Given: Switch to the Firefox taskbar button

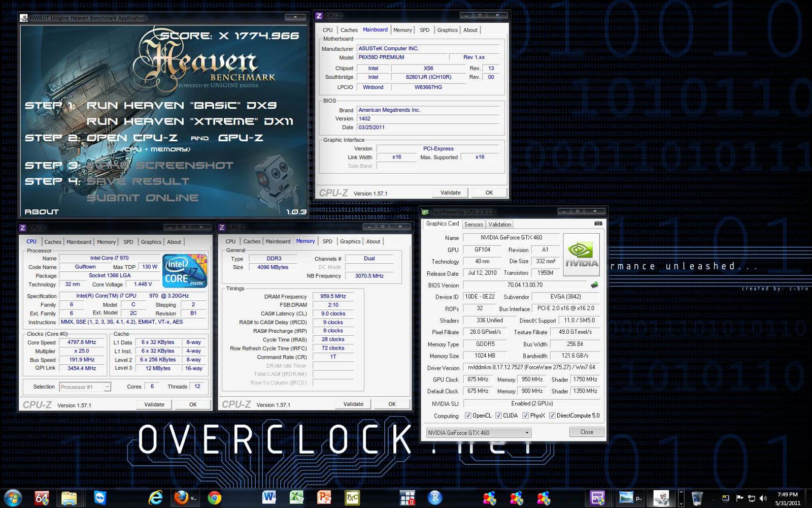Looking at the screenshot, I should pyautogui.click(x=186, y=498).
